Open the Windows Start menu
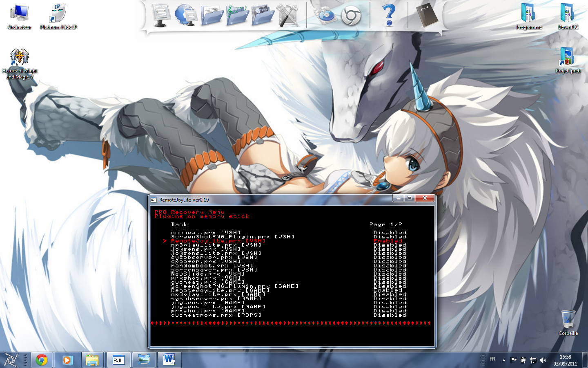Screen dimensions: 588x368 tap(10, 360)
